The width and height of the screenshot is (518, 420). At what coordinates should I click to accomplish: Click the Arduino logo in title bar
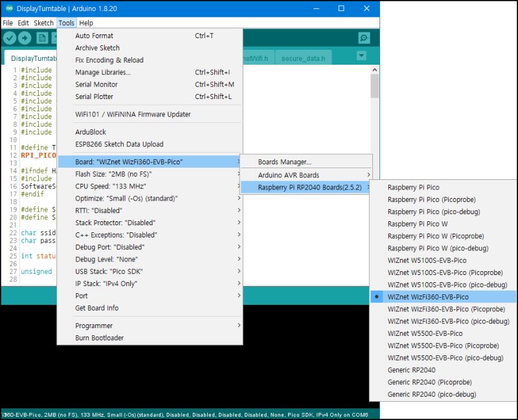pos(9,8)
